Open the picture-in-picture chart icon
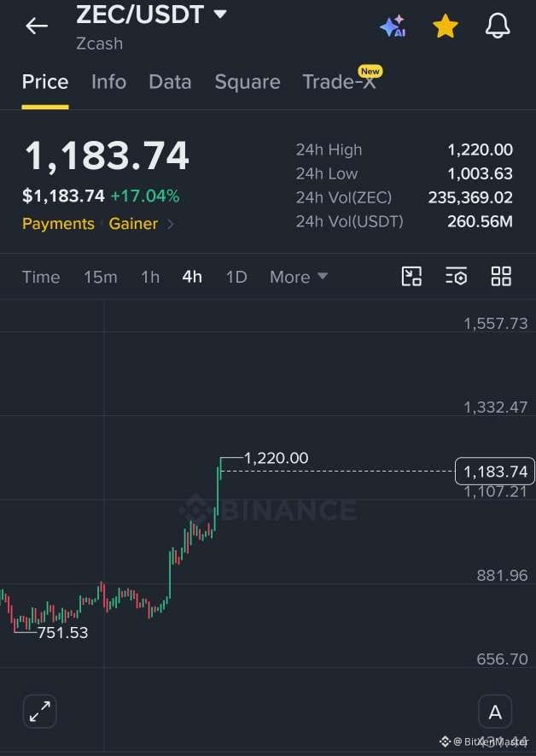536x756 pixels. [x=411, y=277]
